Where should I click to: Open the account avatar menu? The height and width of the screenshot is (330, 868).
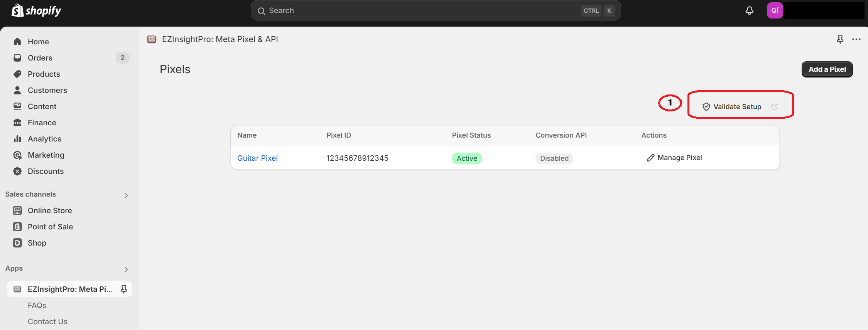pos(775,10)
